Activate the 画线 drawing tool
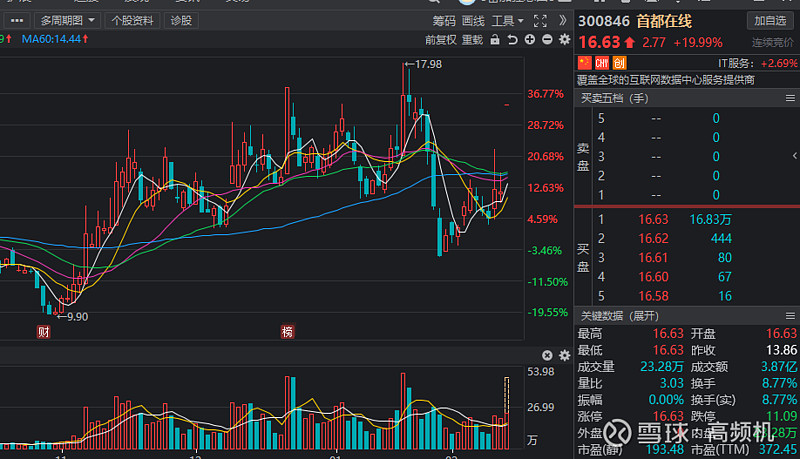 coord(473,21)
